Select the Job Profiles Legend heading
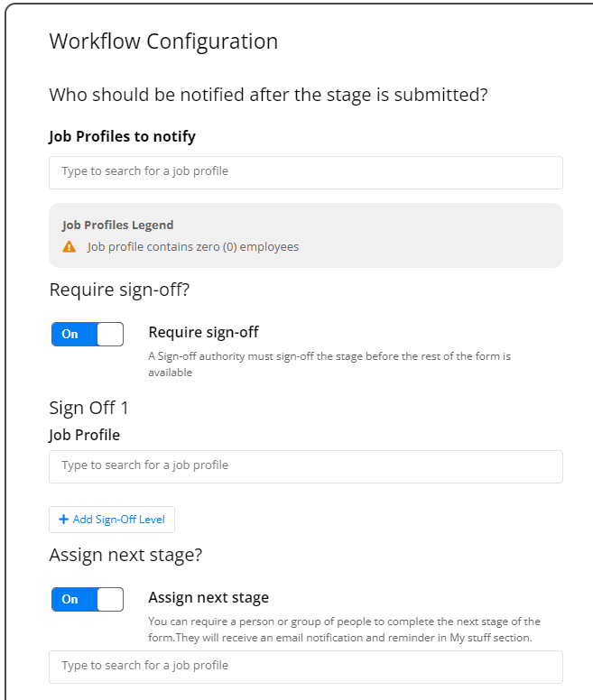Image resolution: width=593 pixels, height=700 pixels. [118, 225]
